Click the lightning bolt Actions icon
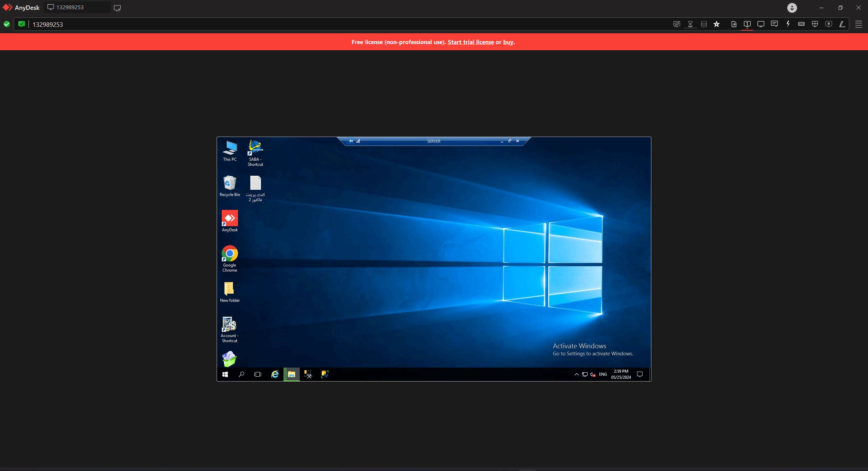 pos(788,24)
